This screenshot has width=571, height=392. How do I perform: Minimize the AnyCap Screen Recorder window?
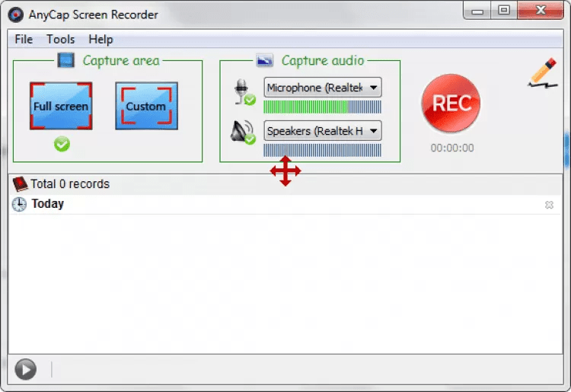(477, 11)
